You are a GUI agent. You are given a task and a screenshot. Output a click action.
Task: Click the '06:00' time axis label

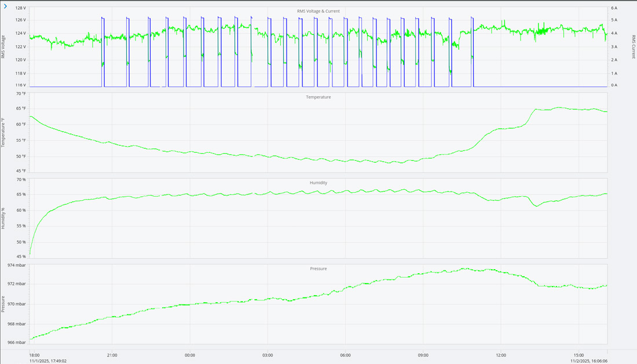point(345,355)
